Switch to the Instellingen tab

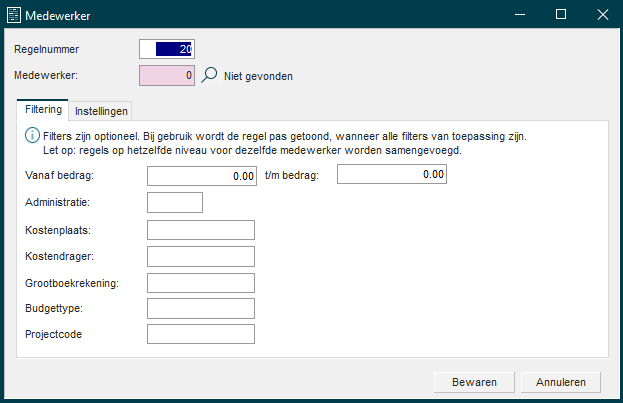[x=102, y=111]
